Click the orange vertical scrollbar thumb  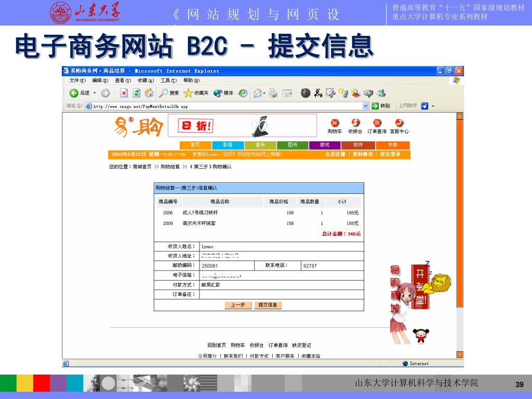[x=460, y=213]
